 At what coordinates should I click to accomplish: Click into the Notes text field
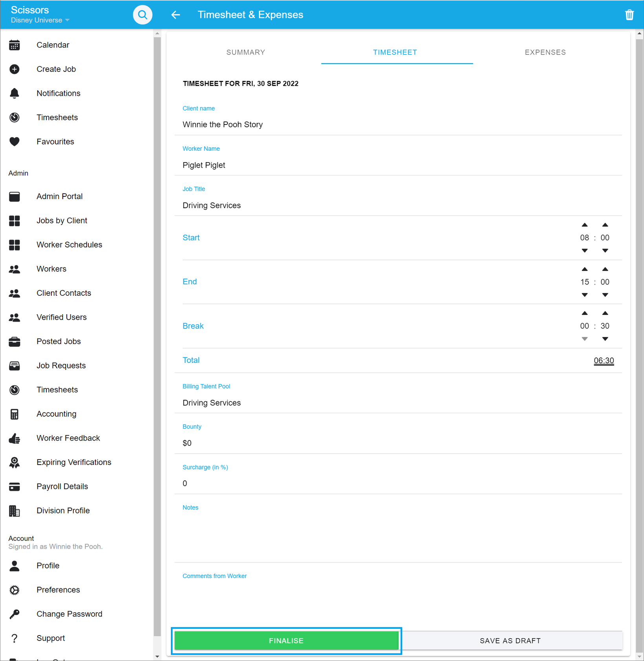(398, 534)
